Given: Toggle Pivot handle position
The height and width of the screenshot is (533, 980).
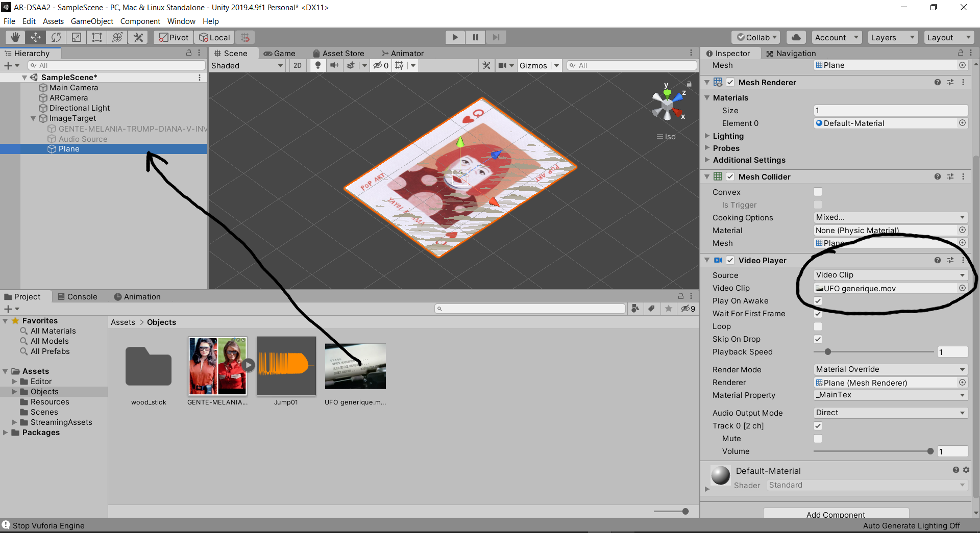Looking at the screenshot, I should pyautogui.click(x=174, y=37).
